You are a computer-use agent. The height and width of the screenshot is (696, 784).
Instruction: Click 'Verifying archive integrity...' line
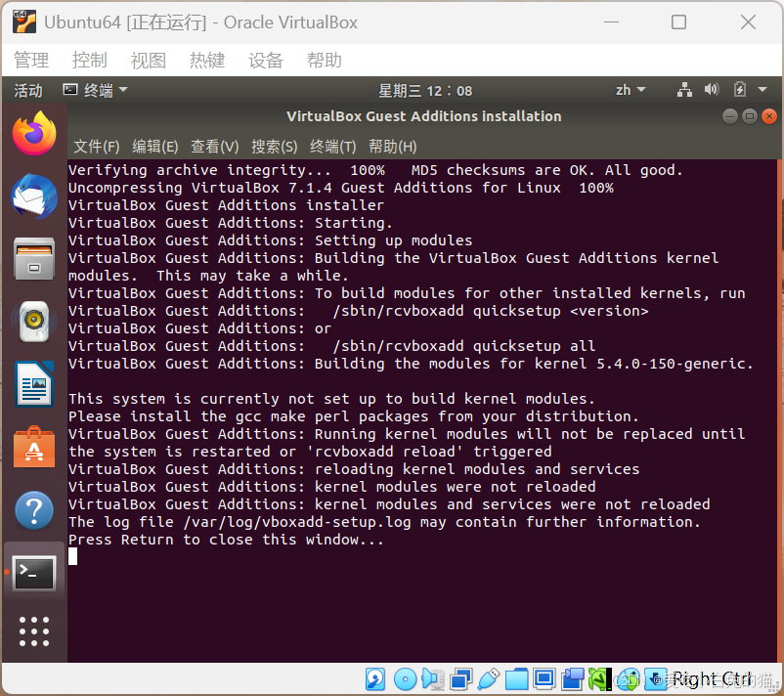click(x=375, y=170)
